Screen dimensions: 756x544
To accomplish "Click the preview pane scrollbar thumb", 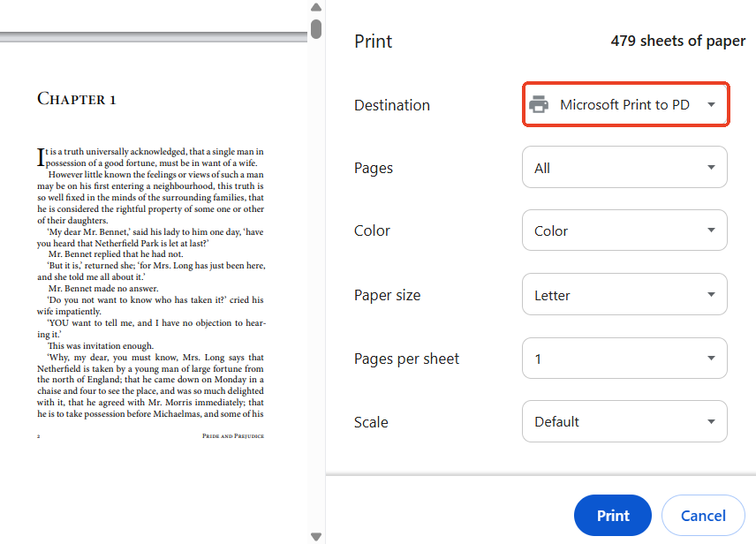I will [316, 28].
